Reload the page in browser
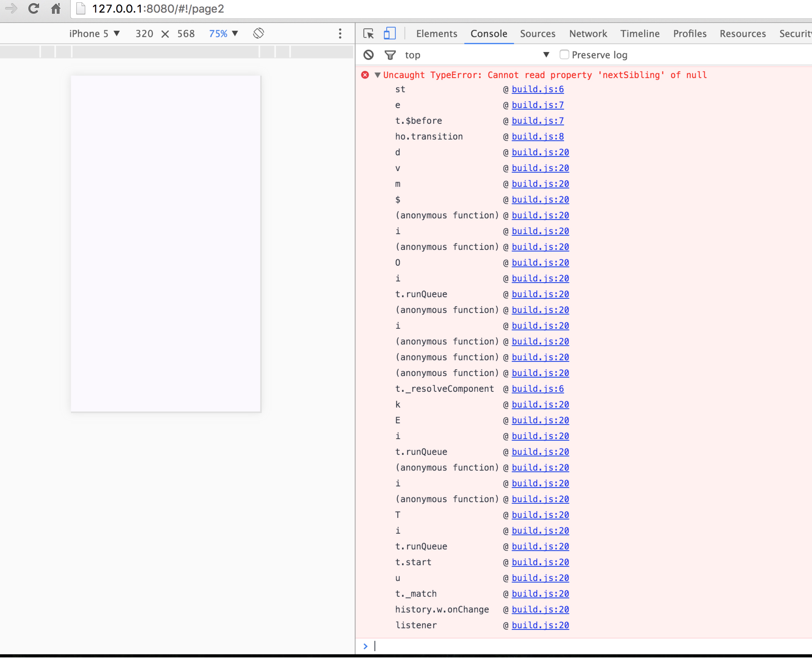Image resolution: width=812 pixels, height=659 pixels. click(33, 8)
